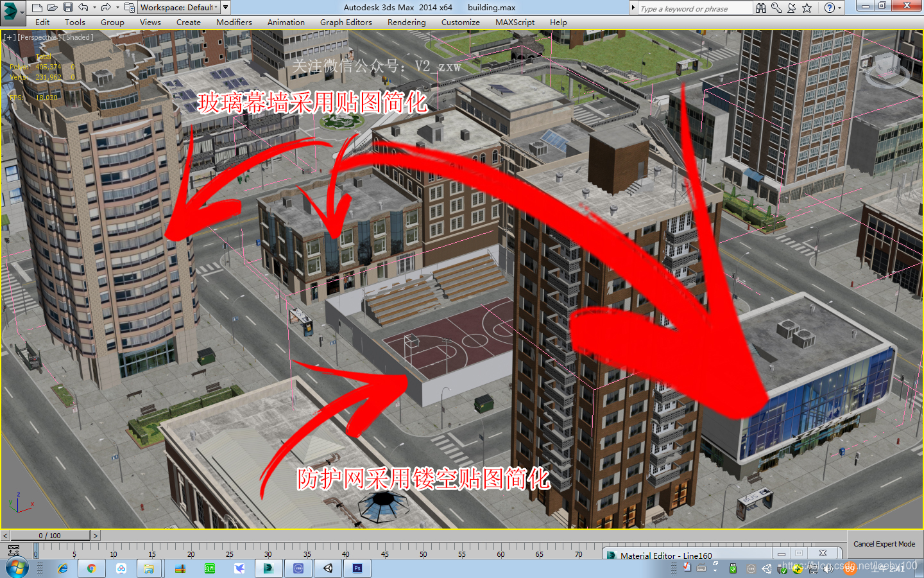The width and height of the screenshot is (924, 578).
Task: Open the Customize menu
Action: 460,22
